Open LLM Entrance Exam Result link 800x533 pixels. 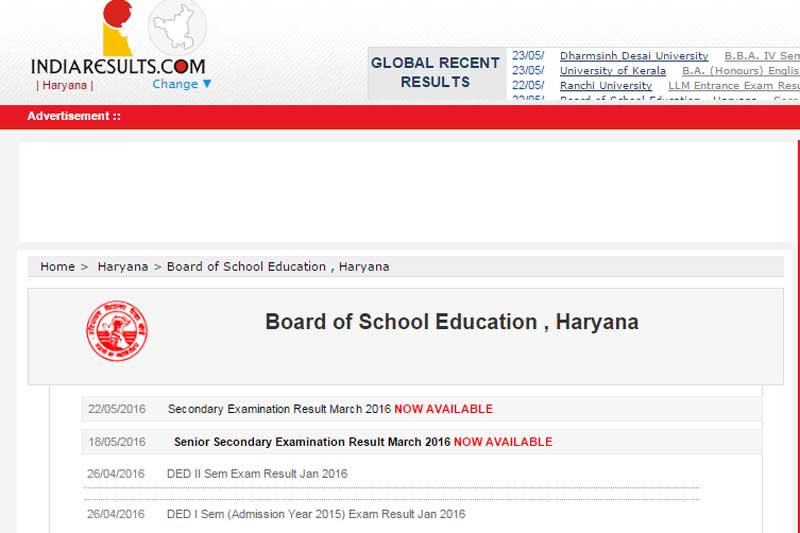click(733, 86)
